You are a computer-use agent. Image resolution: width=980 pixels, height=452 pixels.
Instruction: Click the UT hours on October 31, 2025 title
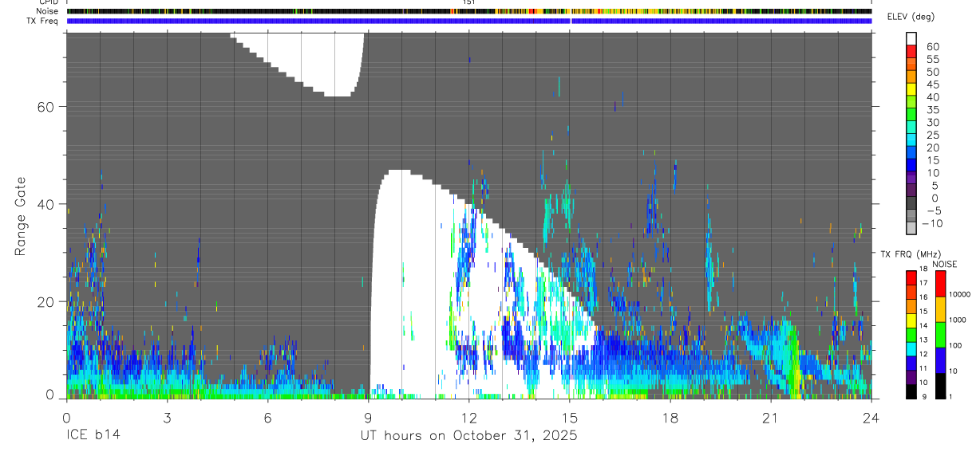(x=468, y=435)
